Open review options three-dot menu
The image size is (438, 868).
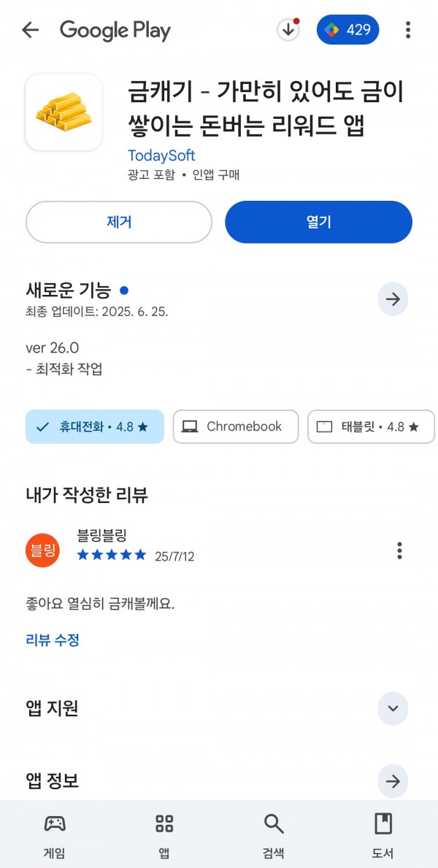400,550
